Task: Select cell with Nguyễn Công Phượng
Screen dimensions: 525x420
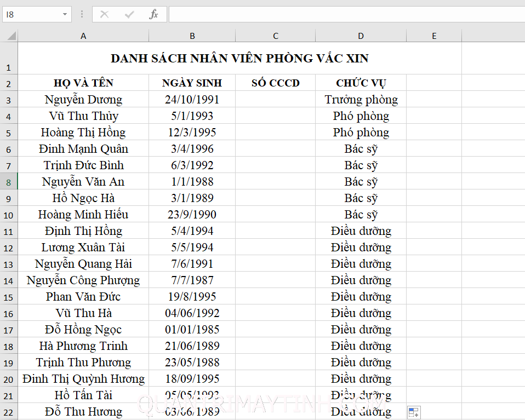Action: [x=83, y=280]
